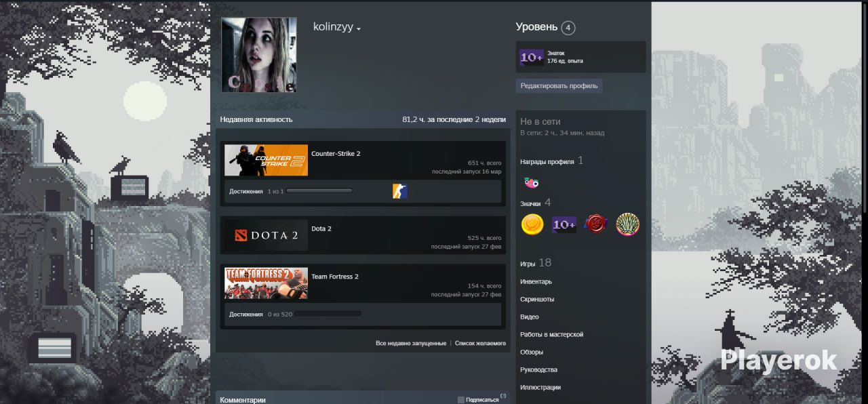The height and width of the screenshot is (404, 868).
Task: Open the red wax seal badge
Action: click(x=595, y=224)
